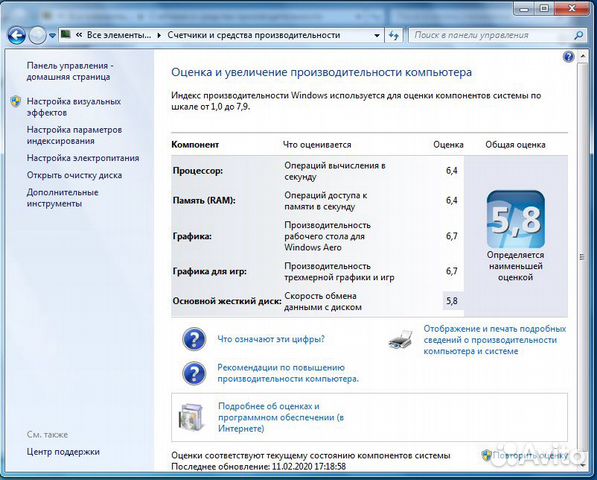Click the 6,7 score in 'Графика для игр' row
The height and width of the screenshot is (480, 597).
click(452, 271)
